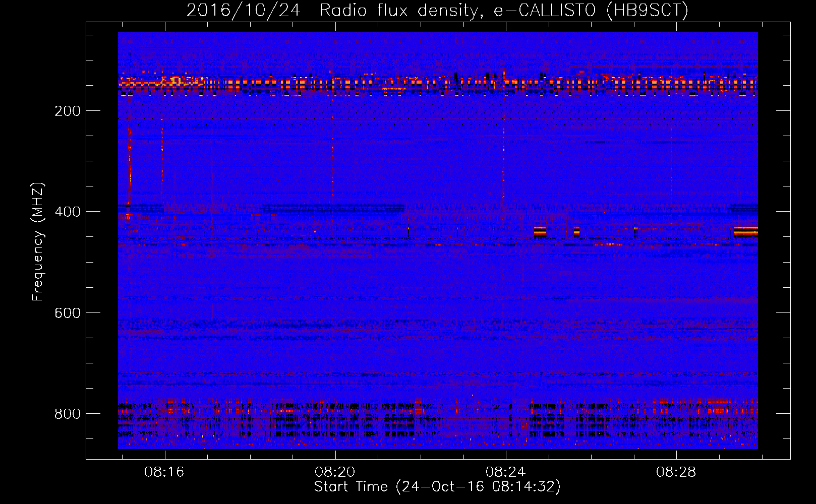Image resolution: width=816 pixels, height=504 pixels.
Task: Click the "400" frequency tick label
Action: 68,212
